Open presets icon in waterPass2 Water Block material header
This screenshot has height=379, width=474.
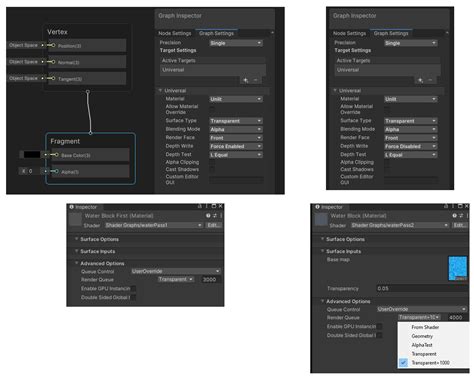[x=461, y=216]
